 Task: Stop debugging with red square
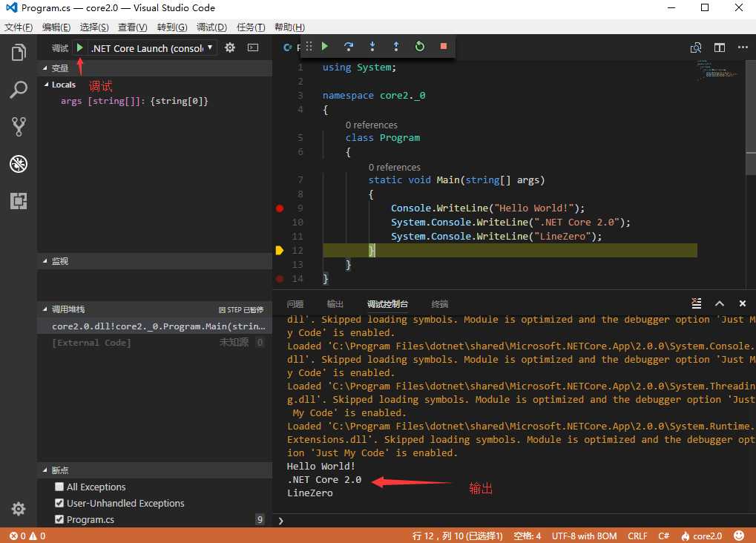point(443,46)
